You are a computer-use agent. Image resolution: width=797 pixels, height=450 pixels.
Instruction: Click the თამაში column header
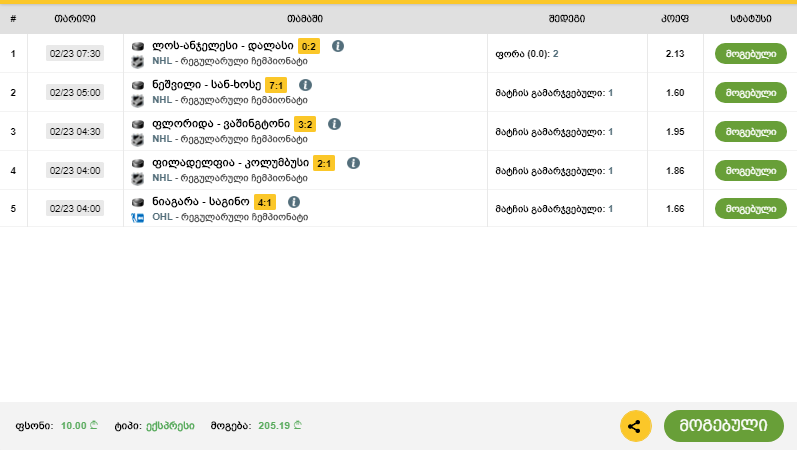point(305,19)
